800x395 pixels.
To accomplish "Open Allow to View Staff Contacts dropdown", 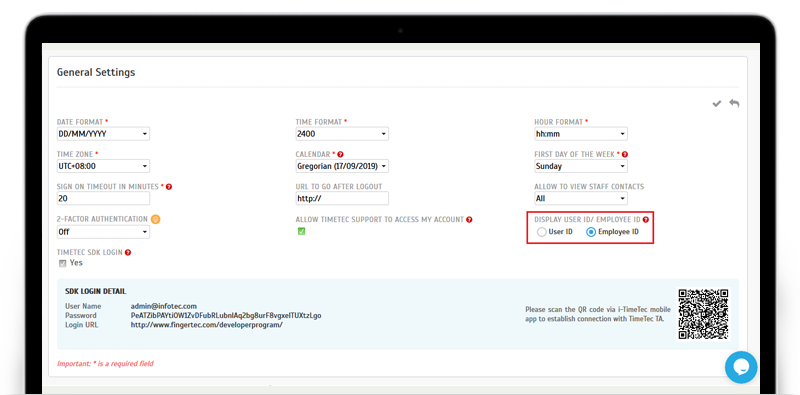I will (x=581, y=199).
